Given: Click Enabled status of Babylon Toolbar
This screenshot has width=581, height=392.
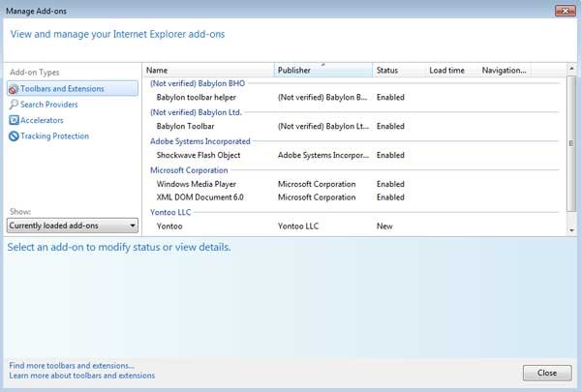Looking at the screenshot, I should point(390,127).
